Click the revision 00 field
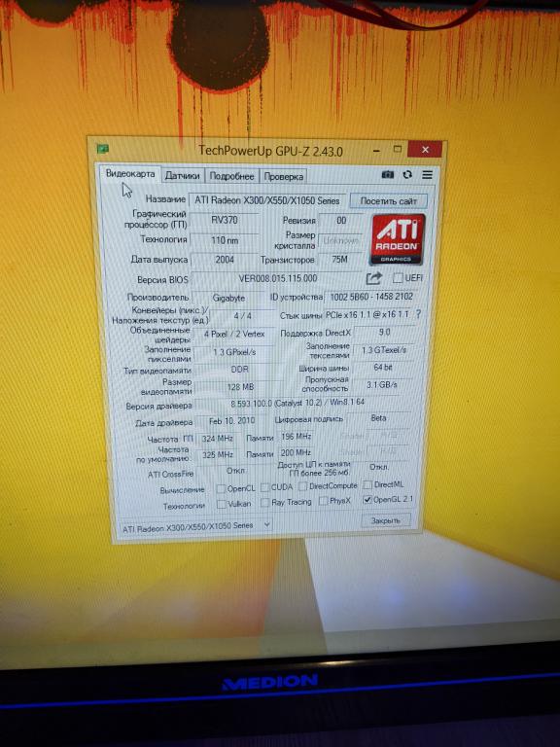560x747 pixels. [341, 221]
